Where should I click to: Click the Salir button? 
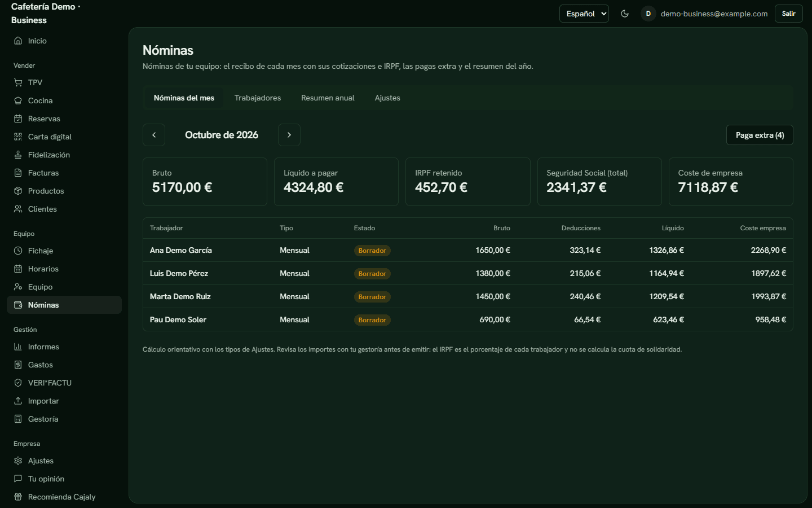(789, 14)
